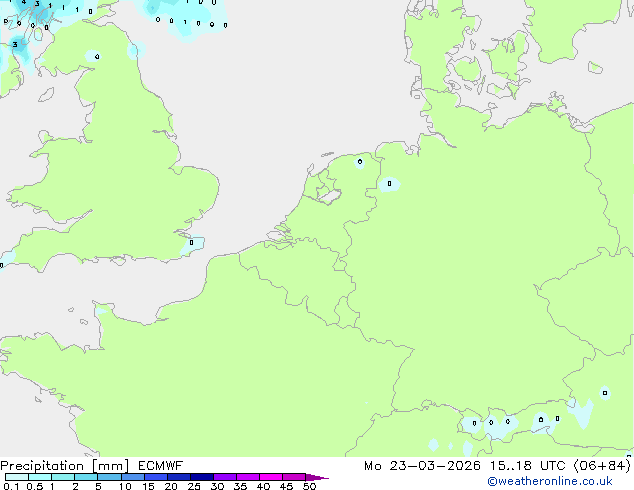Click the 'Mo 23-03-2026' date text

click(423, 466)
